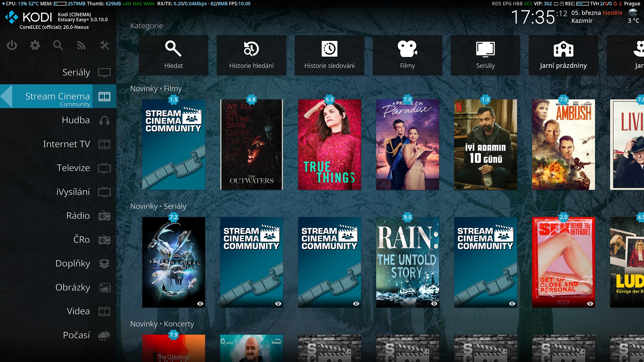Click eye icon on Sex Before the Internet poster
This screenshot has height=362, width=644.
(x=590, y=304)
